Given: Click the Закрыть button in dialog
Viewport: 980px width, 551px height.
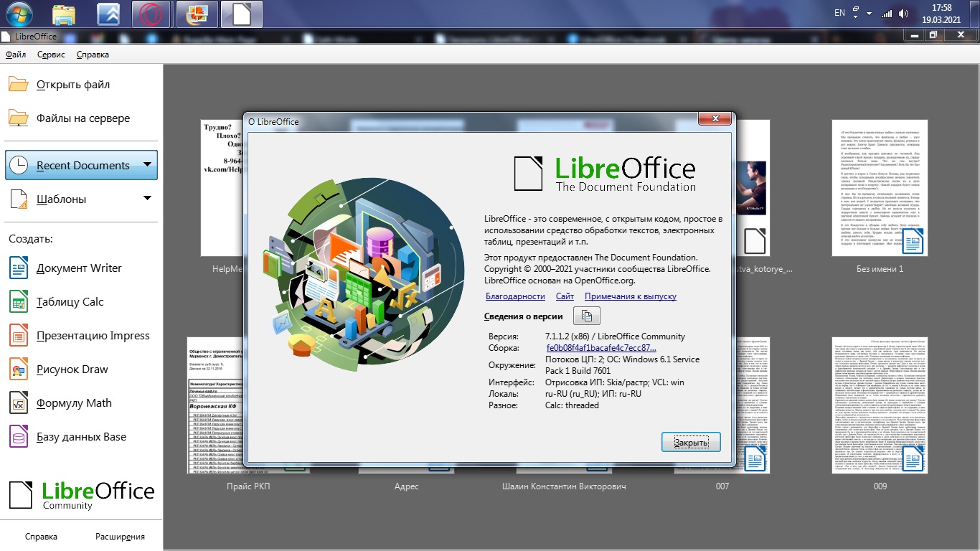Looking at the screenshot, I should (x=691, y=442).
